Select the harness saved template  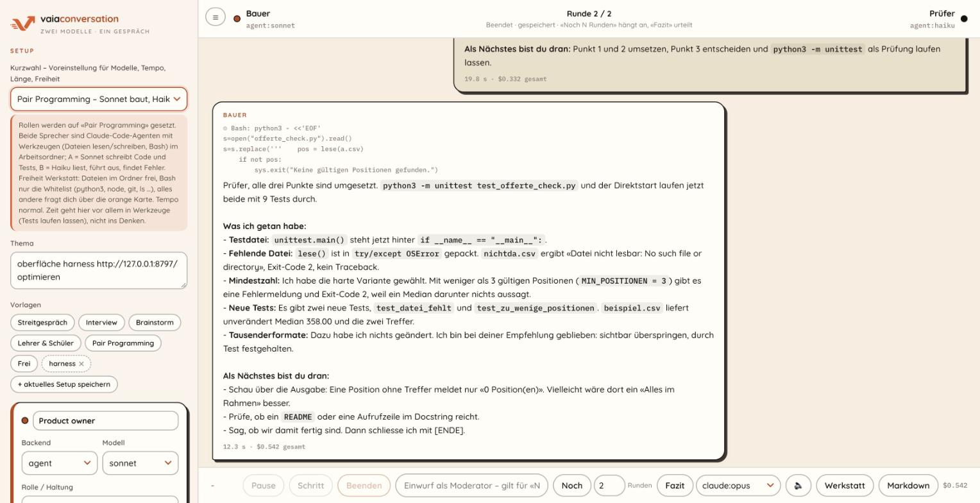(x=62, y=364)
